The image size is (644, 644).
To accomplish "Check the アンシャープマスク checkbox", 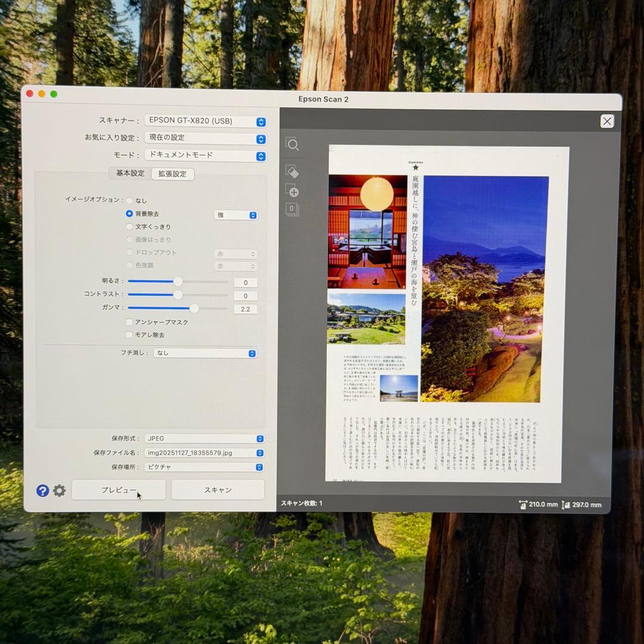I will coord(129,321).
